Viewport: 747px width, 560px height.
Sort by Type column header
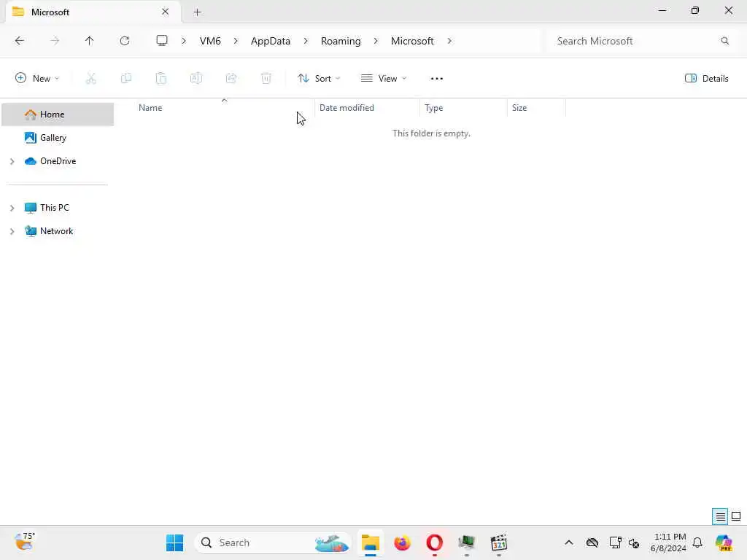pos(433,108)
